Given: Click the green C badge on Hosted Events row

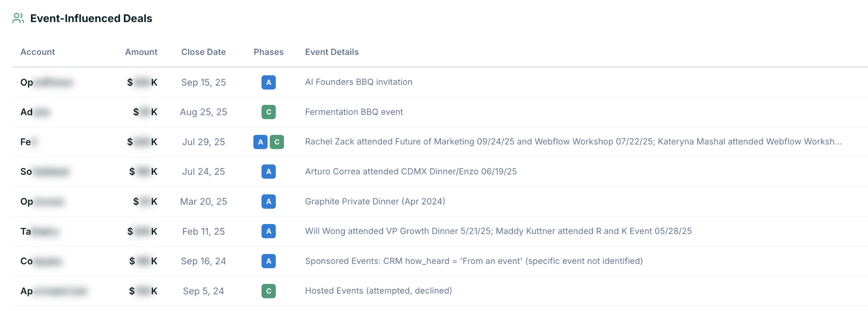Looking at the screenshot, I should point(269,291).
